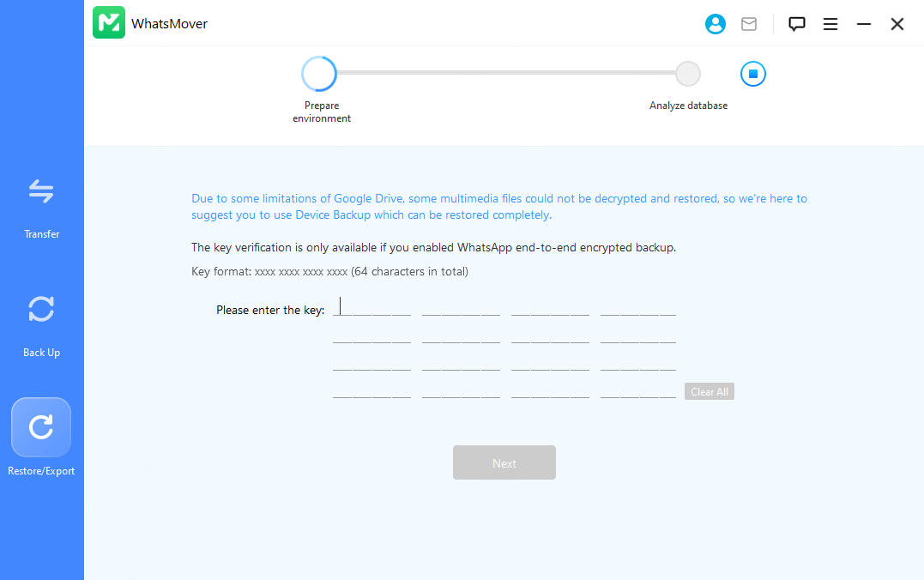This screenshot has height=580, width=924.
Task: Open the hamburger menu
Action: click(830, 24)
